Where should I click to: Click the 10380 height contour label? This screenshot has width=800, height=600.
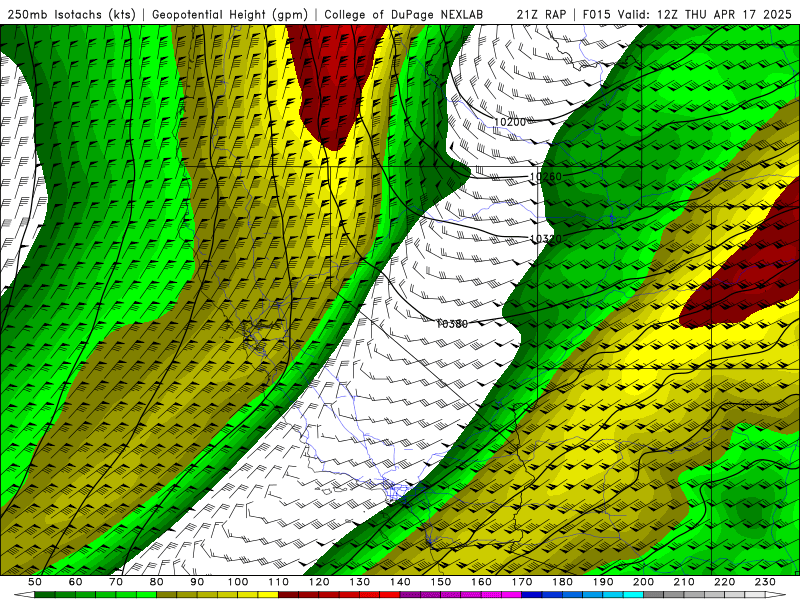pos(452,323)
